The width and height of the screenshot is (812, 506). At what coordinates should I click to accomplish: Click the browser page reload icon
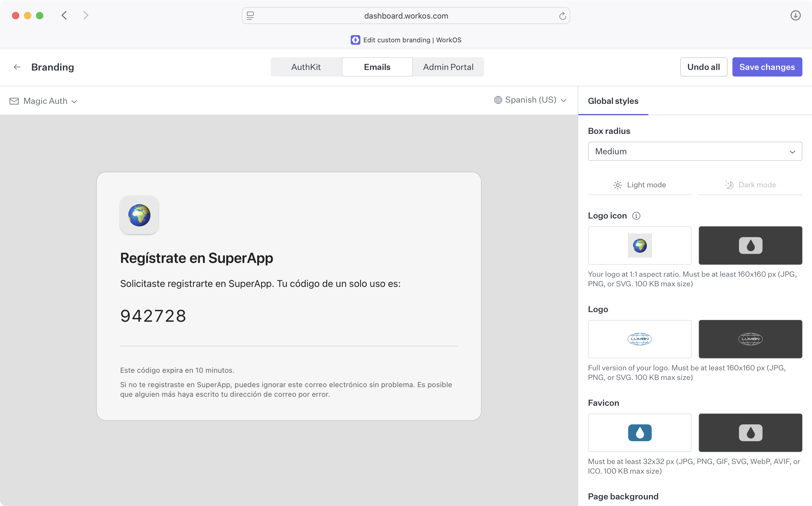click(x=562, y=15)
